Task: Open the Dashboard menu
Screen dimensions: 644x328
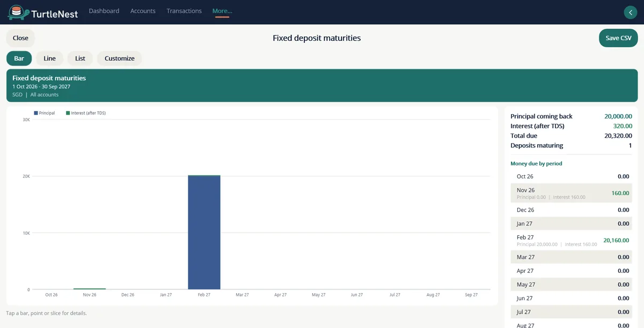Action: pos(104,11)
